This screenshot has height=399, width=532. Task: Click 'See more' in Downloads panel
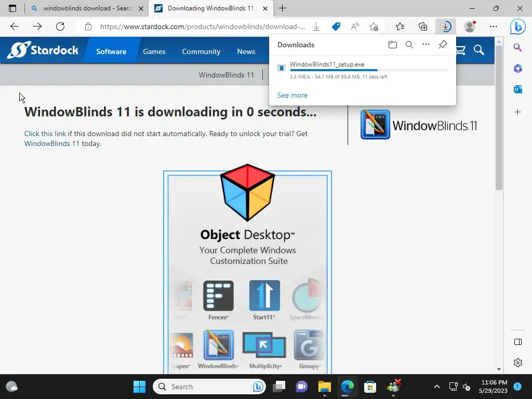292,96
